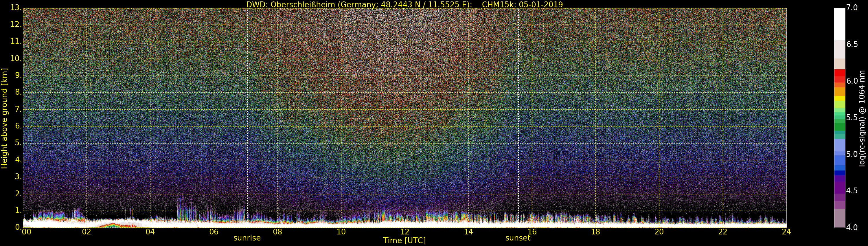Click height axis tick label '11.'
The width and height of the screenshot is (868, 246).
pyautogui.click(x=16, y=42)
